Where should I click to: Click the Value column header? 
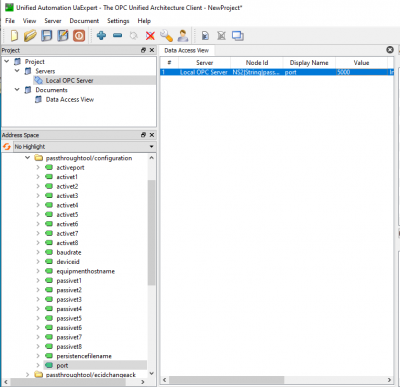361,63
